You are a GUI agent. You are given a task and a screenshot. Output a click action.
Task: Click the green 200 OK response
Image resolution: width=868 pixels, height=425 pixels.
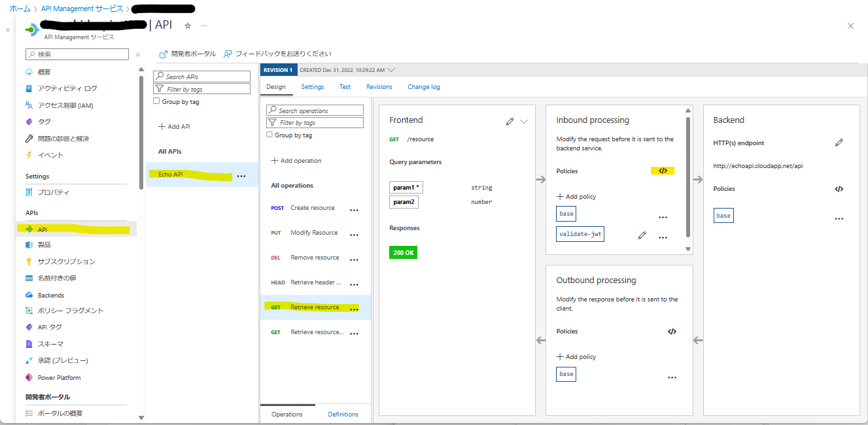coord(403,252)
